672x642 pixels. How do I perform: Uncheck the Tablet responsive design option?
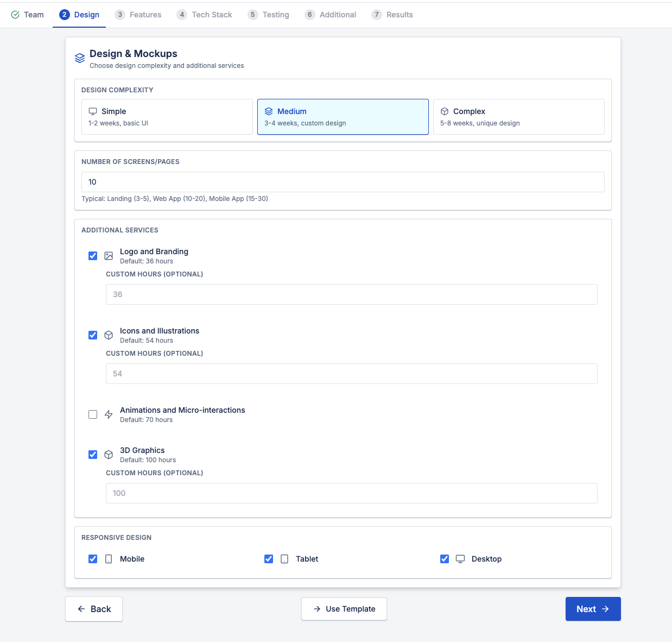(269, 558)
